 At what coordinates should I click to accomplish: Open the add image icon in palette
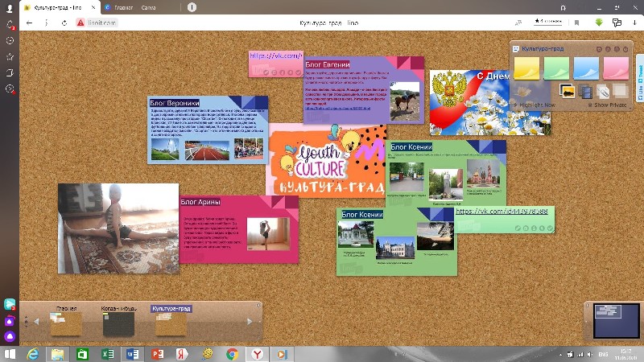tap(566, 90)
